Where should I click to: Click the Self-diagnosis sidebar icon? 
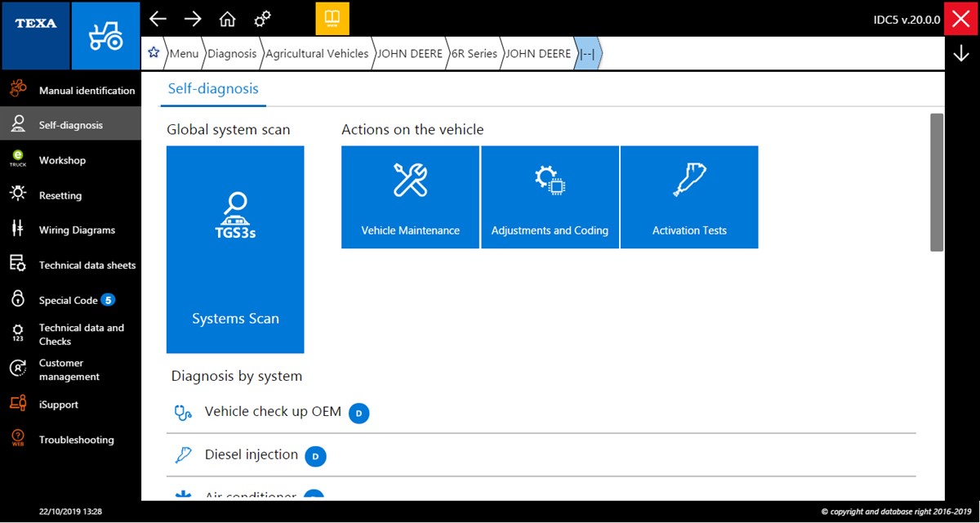[18, 125]
